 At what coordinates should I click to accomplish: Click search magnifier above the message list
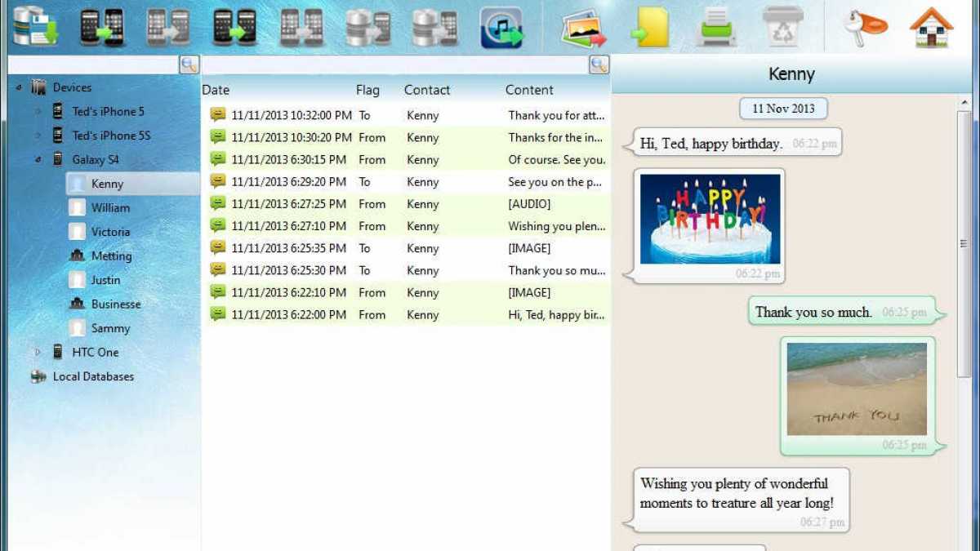point(599,65)
